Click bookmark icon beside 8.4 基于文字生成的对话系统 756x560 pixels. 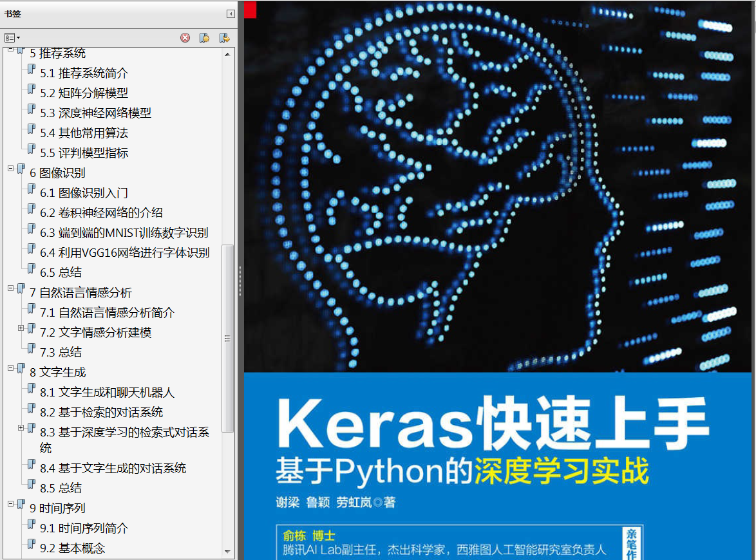coord(32,465)
